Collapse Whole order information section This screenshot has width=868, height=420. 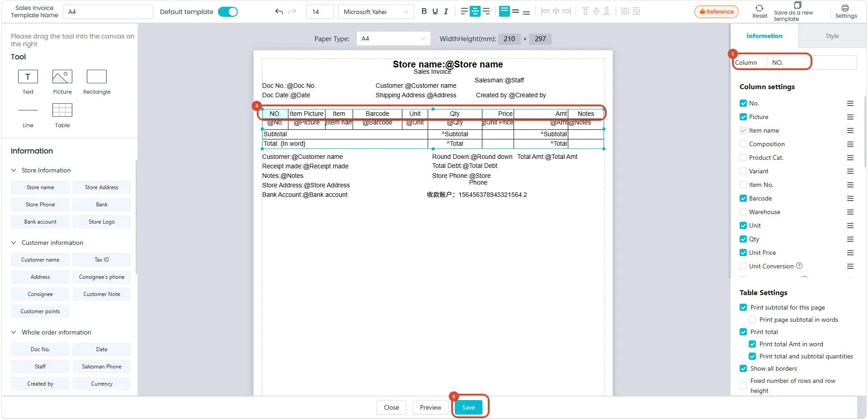(14, 332)
